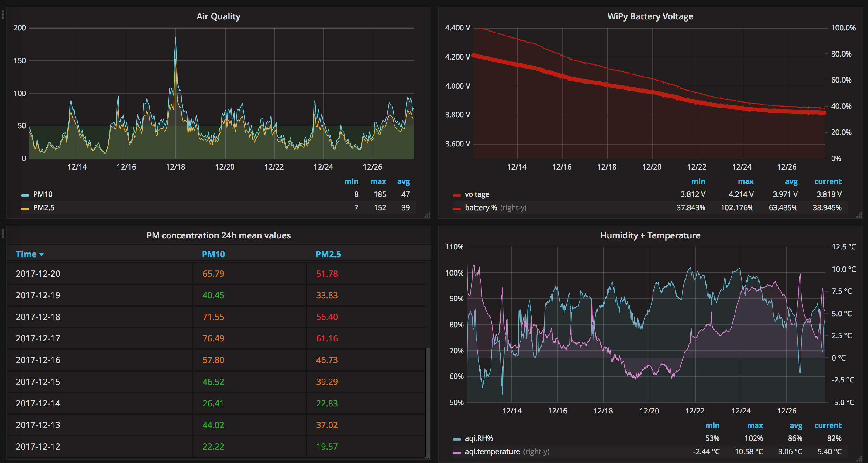Open the top dashboard row handle menu
Viewport: 868px width, 463px height.
(x=3, y=14)
